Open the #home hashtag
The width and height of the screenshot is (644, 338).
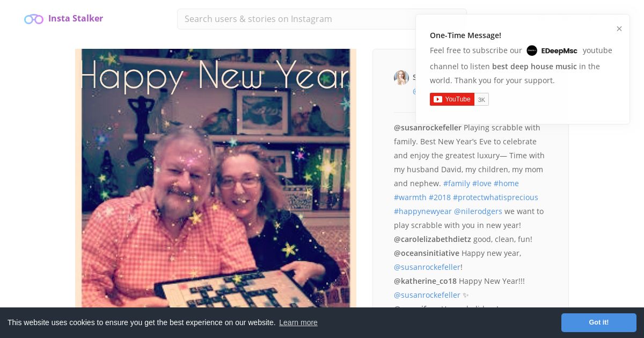pyautogui.click(x=506, y=183)
